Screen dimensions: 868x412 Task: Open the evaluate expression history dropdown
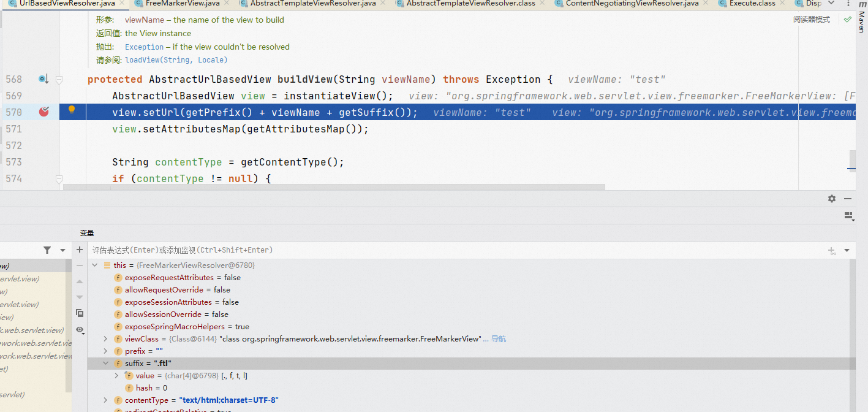tap(847, 250)
